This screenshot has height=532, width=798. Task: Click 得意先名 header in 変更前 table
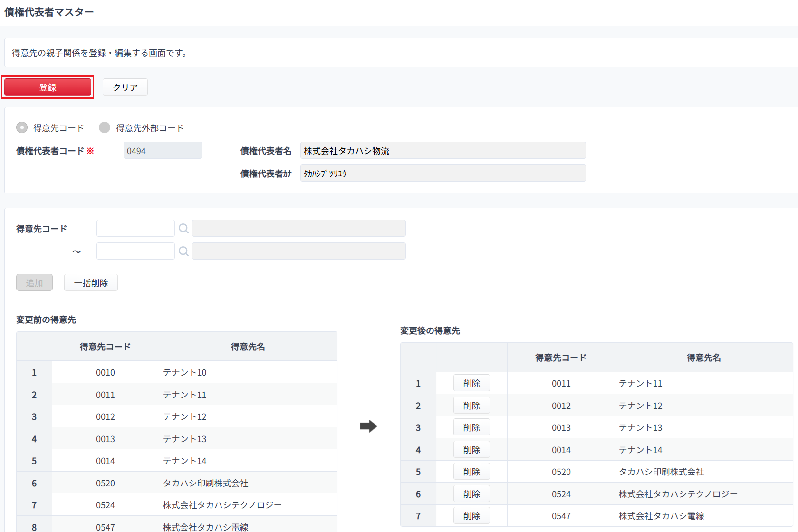pyautogui.click(x=248, y=347)
